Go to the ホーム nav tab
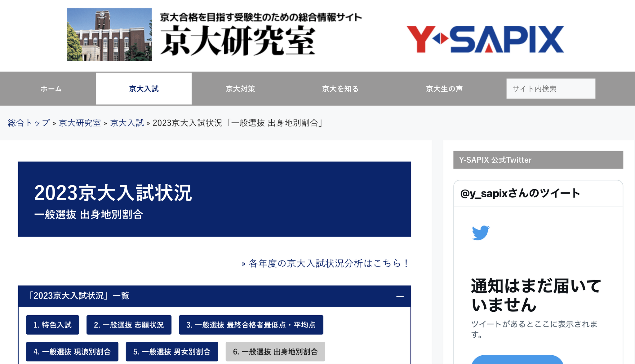635x364 pixels. pos(51,89)
